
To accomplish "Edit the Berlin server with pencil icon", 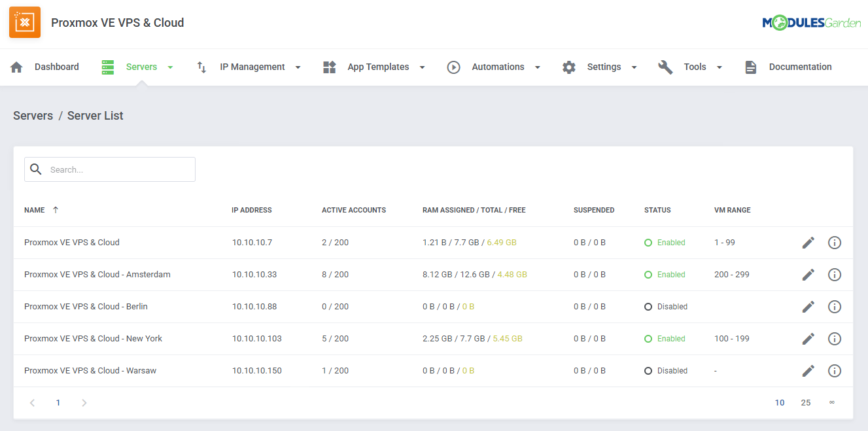I will [x=808, y=307].
